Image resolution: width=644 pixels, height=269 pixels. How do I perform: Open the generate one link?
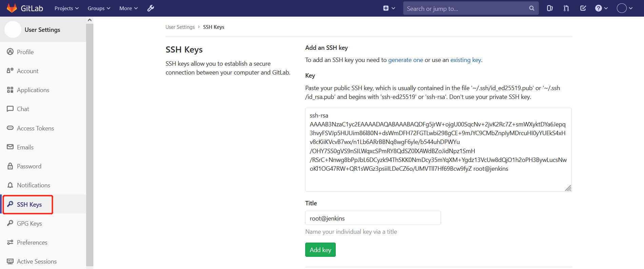point(406,60)
